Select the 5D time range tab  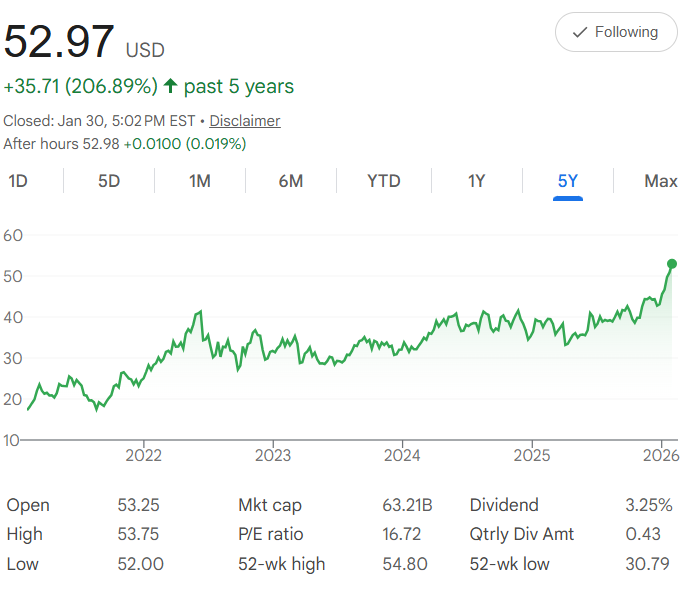[x=108, y=181]
